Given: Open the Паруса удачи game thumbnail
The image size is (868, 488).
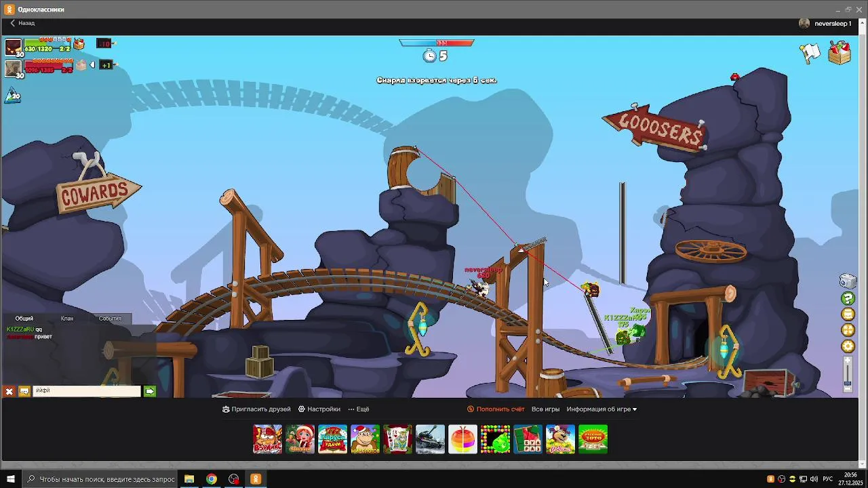Looking at the screenshot, I should coord(332,439).
